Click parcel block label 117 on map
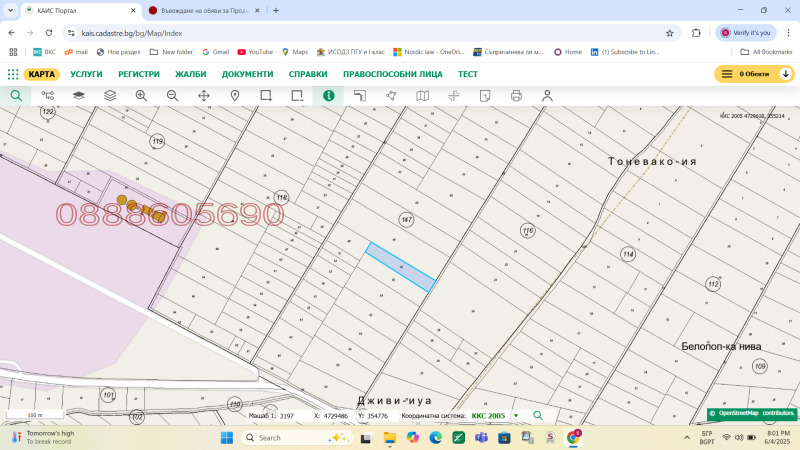The height and width of the screenshot is (450, 800). 406,220
